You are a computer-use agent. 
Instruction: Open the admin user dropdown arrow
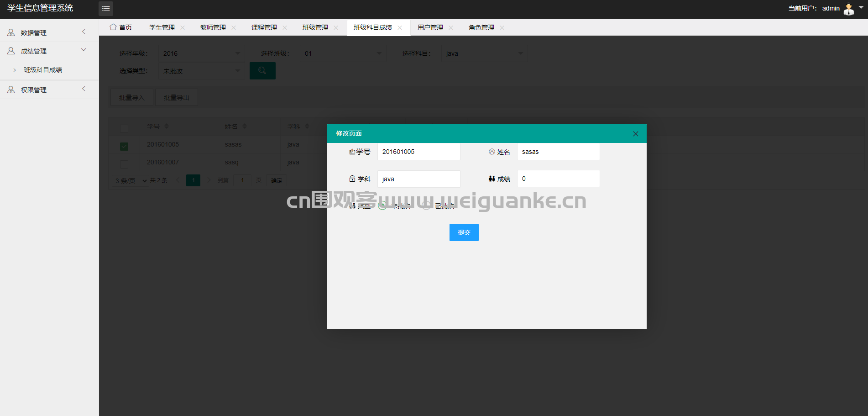pos(861,7)
